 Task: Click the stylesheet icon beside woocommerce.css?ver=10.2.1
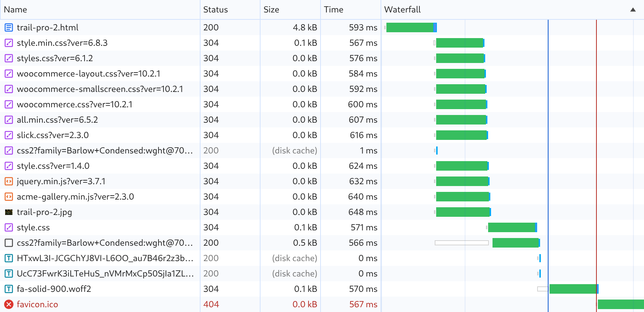[x=9, y=104]
